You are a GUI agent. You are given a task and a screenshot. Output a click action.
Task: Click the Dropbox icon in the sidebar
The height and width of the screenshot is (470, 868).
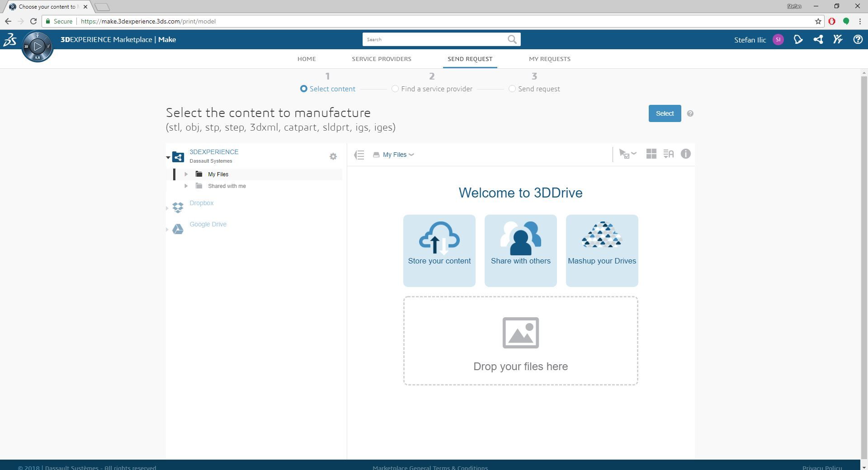pos(178,208)
